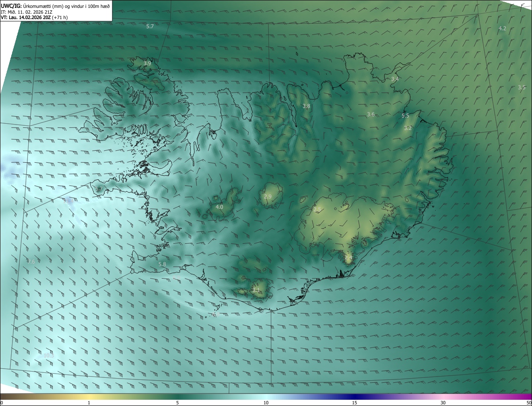Image resolution: width=532 pixels, height=406 pixels.
Task: Click the map value 4.0
Action: (x=219, y=207)
